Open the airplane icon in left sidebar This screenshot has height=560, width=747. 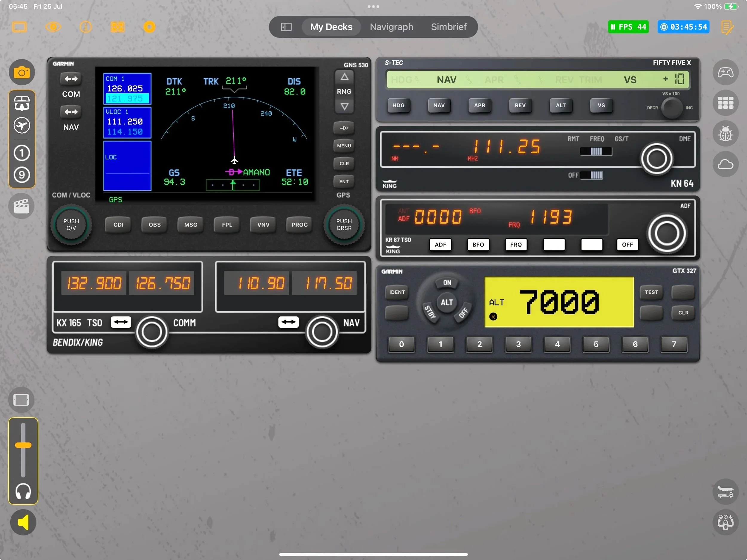(22, 126)
